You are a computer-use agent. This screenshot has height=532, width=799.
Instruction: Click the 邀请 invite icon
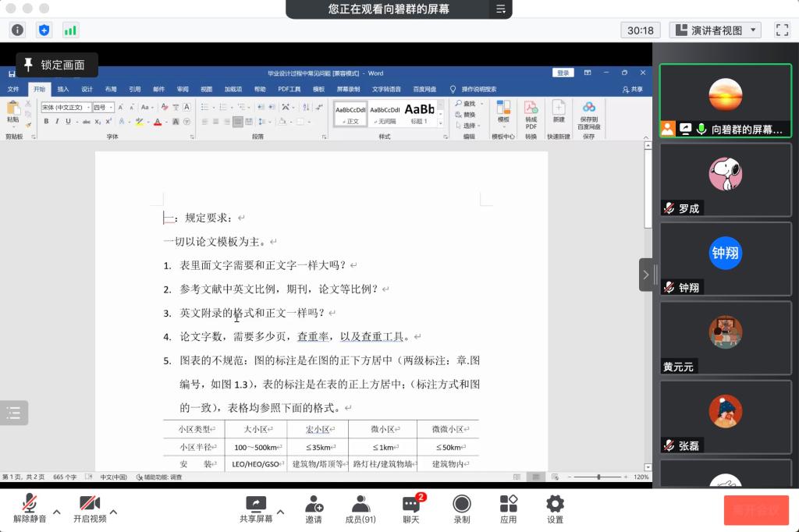coord(314,508)
